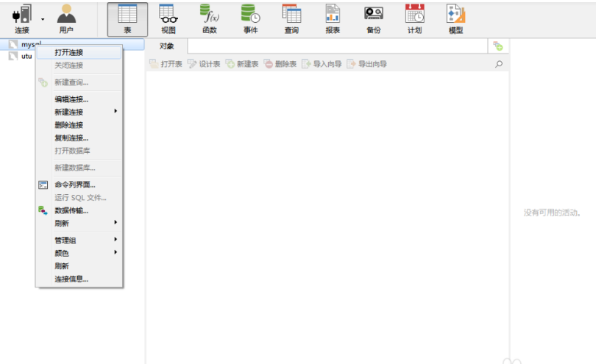Choose 打开连接 from the context menu
This screenshot has height=364, width=596.
coord(79,52)
